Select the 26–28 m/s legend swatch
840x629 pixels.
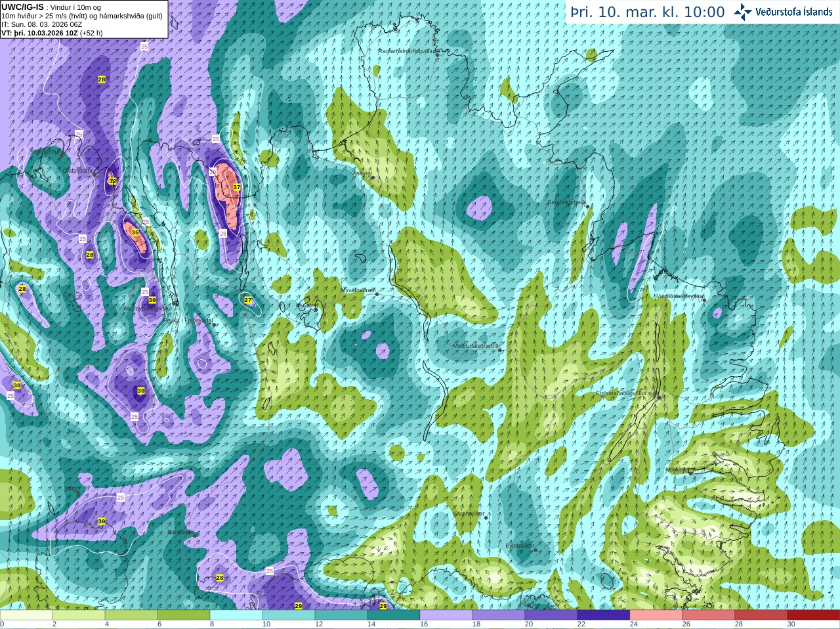pos(709,615)
